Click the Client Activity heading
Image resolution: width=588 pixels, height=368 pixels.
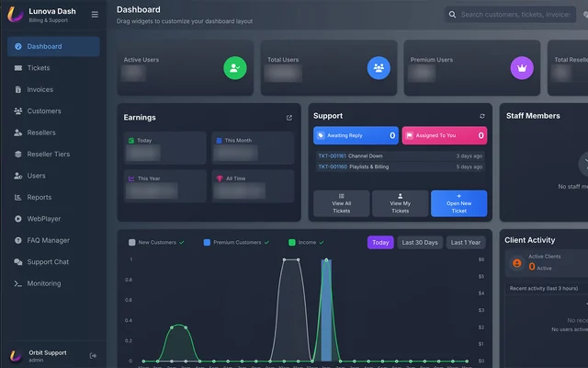529,240
